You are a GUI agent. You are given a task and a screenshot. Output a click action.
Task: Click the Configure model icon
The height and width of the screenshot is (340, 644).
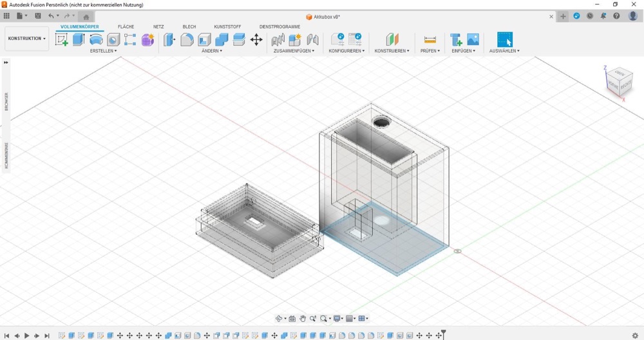pyautogui.click(x=337, y=40)
